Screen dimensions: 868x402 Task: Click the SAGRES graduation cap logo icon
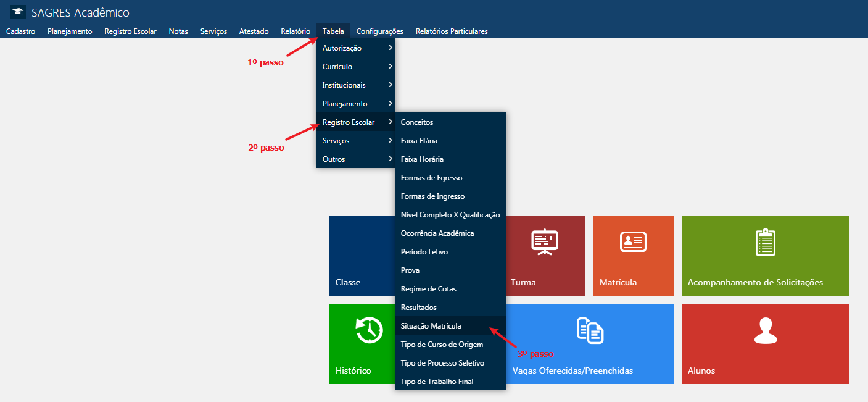pyautogui.click(x=18, y=12)
